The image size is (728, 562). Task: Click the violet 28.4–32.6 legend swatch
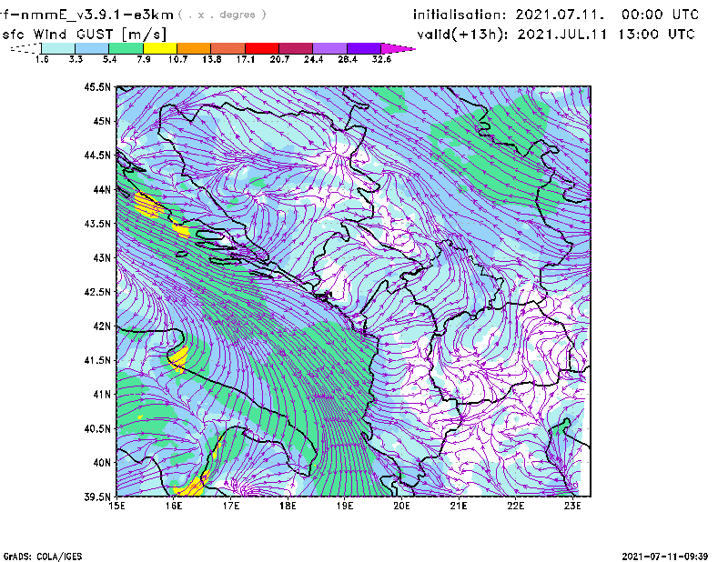(x=363, y=48)
